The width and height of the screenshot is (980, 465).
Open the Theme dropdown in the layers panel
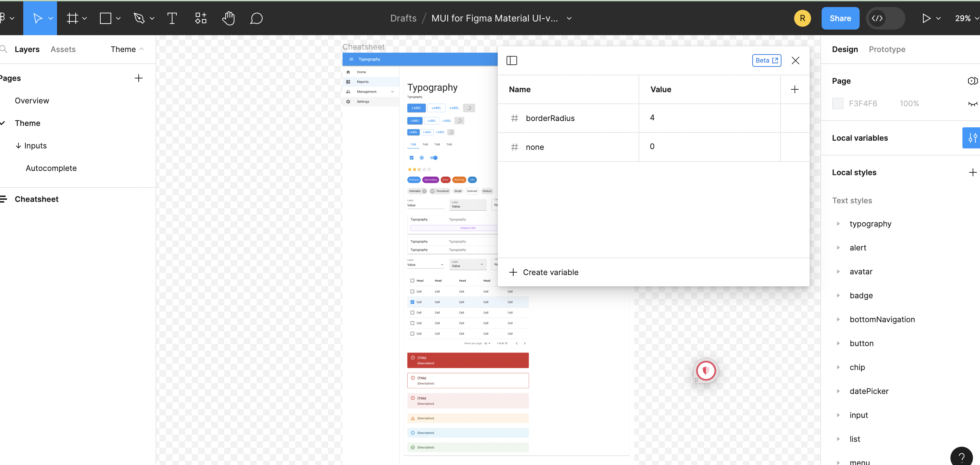tap(127, 49)
